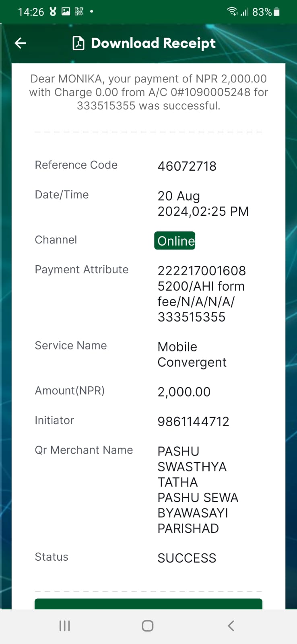Tap the payment confirmation message text

(148, 92)
